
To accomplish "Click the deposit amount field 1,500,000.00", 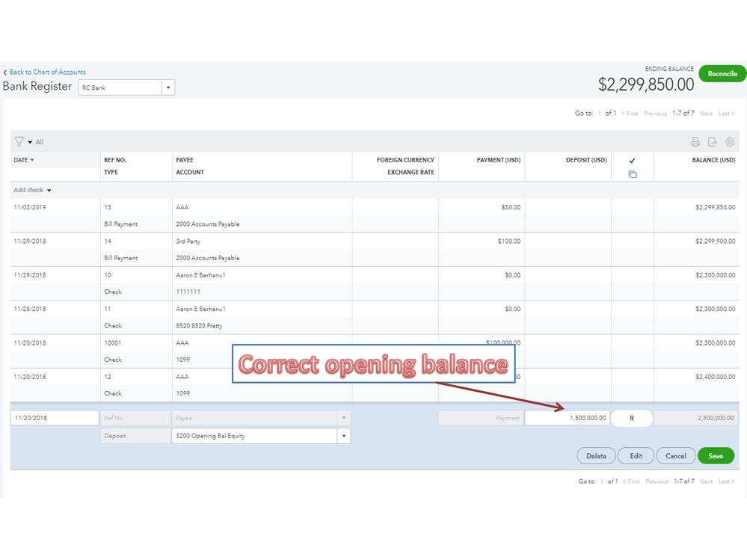I will (567, 418).
